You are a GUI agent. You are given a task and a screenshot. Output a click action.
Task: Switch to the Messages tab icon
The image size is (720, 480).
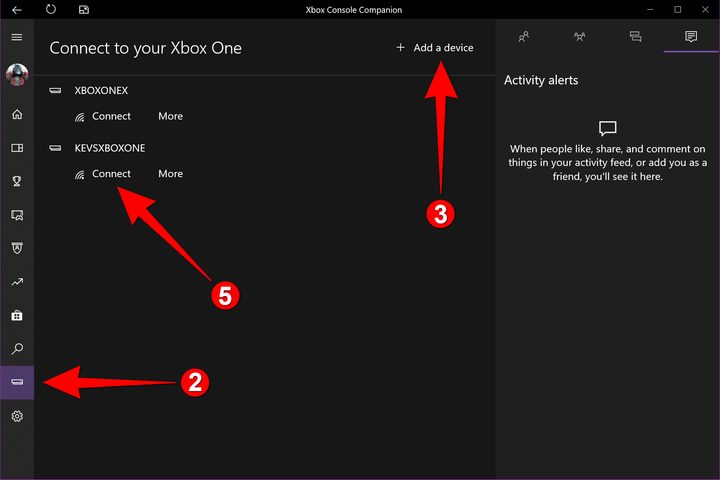point(636,36)
